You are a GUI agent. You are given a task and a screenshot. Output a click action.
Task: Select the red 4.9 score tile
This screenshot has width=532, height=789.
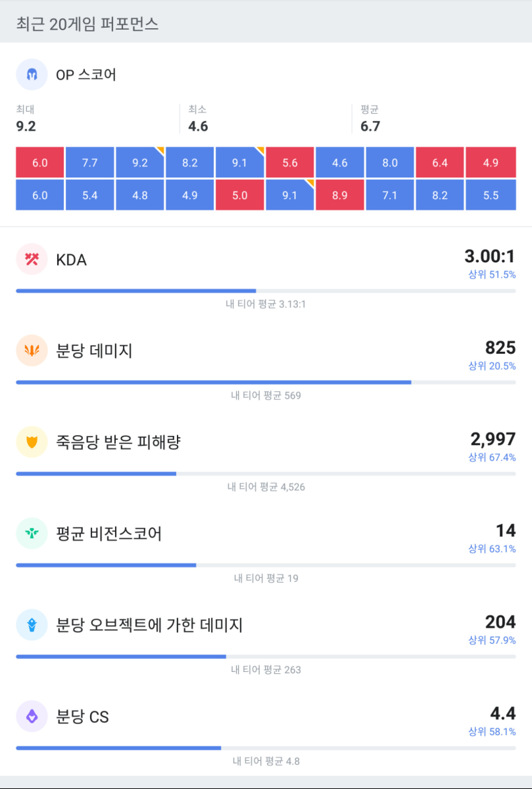coord(491,163)
